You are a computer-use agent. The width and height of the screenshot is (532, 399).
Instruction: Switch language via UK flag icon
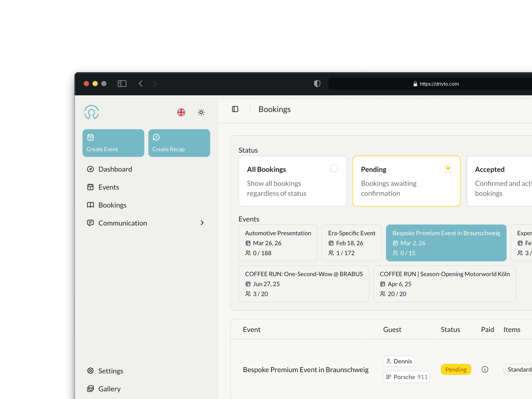tap(181, 112)
